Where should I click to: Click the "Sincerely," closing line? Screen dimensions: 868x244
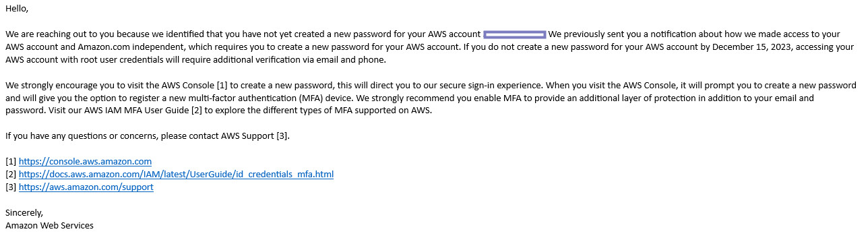[x=24, y=213]
